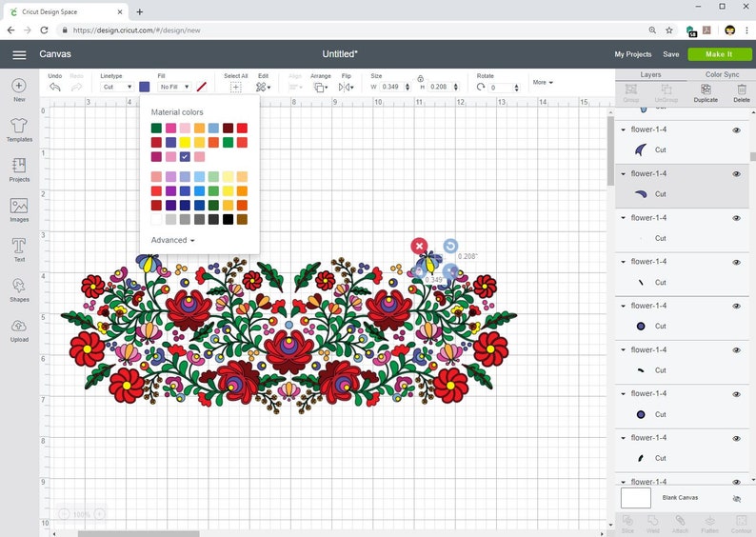756x537 pixels.
Task: Open the Shapes panel
Action: [19, 286]
